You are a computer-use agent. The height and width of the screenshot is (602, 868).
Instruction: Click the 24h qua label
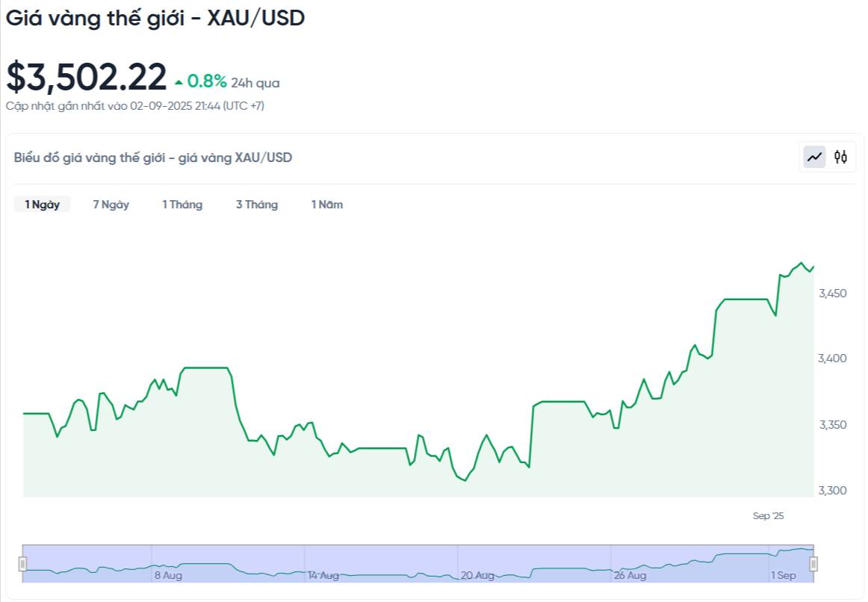pyautogui.click(x=255, y=83)
